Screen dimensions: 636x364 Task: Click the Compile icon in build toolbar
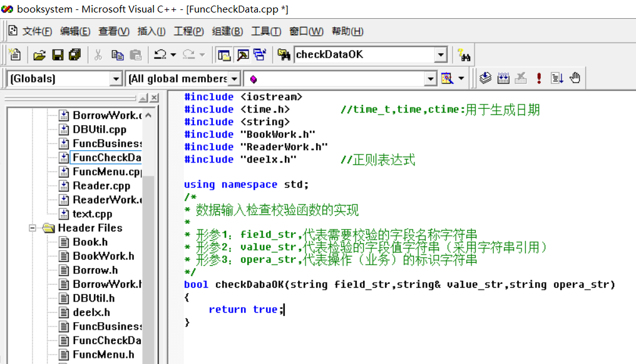tap(486, 78)
